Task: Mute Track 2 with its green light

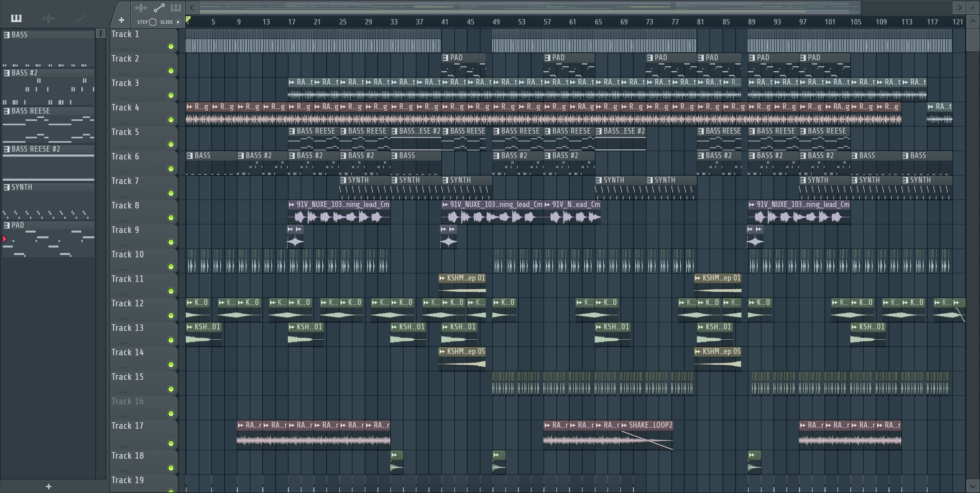Action: 171,71
